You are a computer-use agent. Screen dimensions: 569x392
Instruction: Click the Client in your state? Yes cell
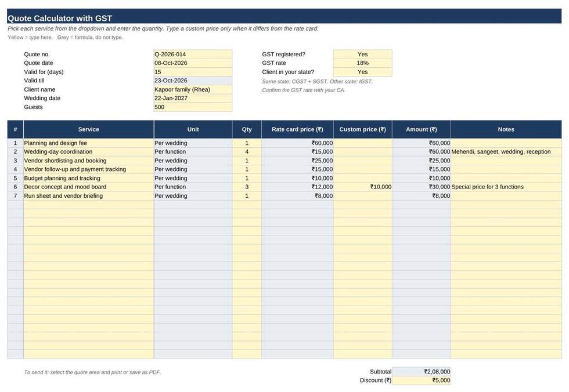coord(362,72)
